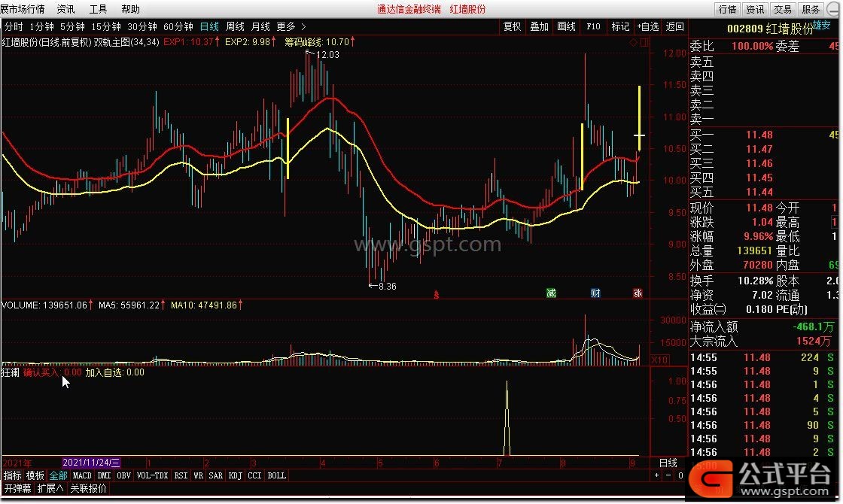Screen dimensions: 843x504
Task: Open the 工具 menu
Action: pos(98,9)
